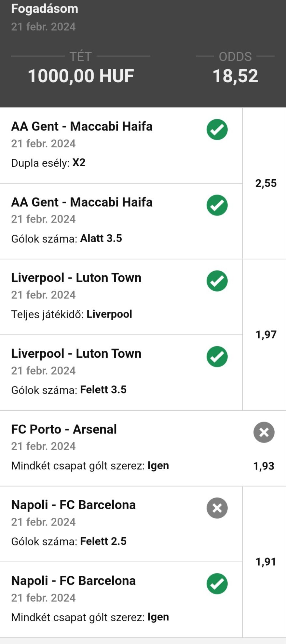Image resolution: width=286 pixels, height=644 pixels.
Task: Tap the total odds value 18,52
Action: tap(235, 76)
